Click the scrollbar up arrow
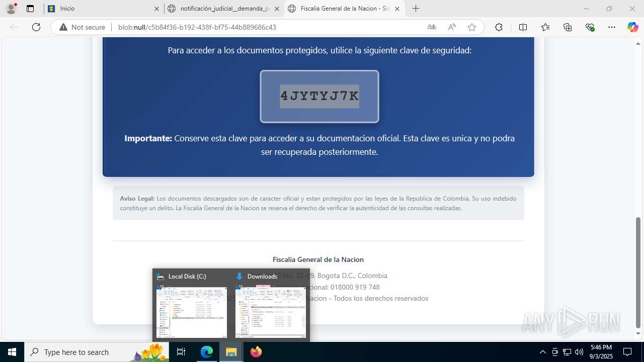644x362 pixels. (x=638, y=43)
